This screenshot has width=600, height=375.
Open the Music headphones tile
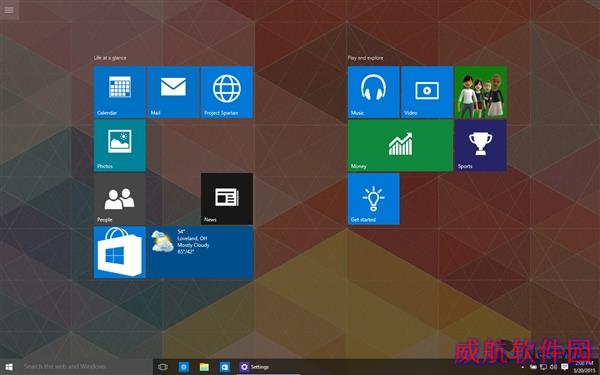pos(374,92)
